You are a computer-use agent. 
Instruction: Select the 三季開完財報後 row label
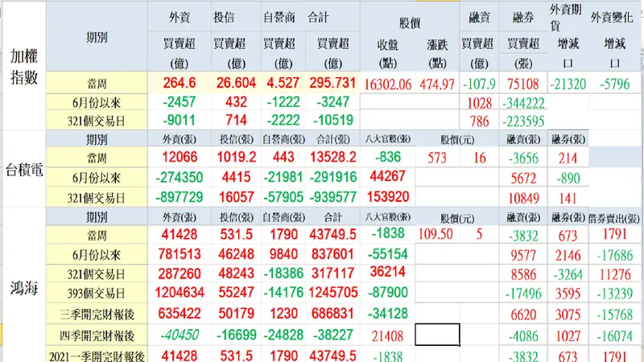click(x=97, y=315)
